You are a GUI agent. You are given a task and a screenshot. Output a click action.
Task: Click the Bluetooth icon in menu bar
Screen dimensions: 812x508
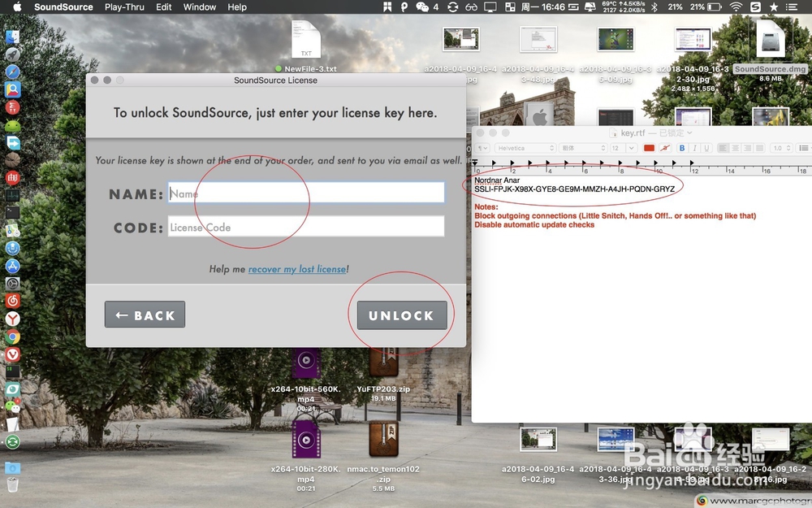(x=654, y=7)
